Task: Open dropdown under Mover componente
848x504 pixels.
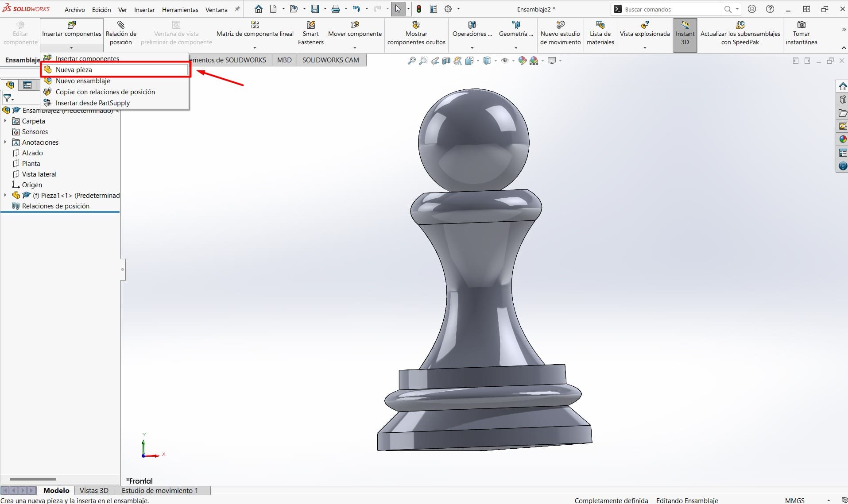Action: (x=355, y=48)
